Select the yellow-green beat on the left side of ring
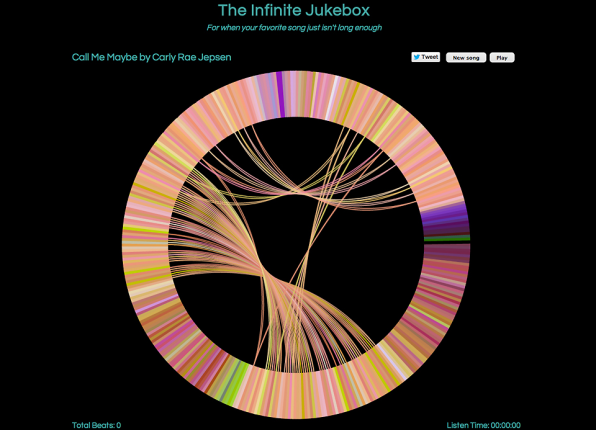596x430 pixels. coord(146,230)
